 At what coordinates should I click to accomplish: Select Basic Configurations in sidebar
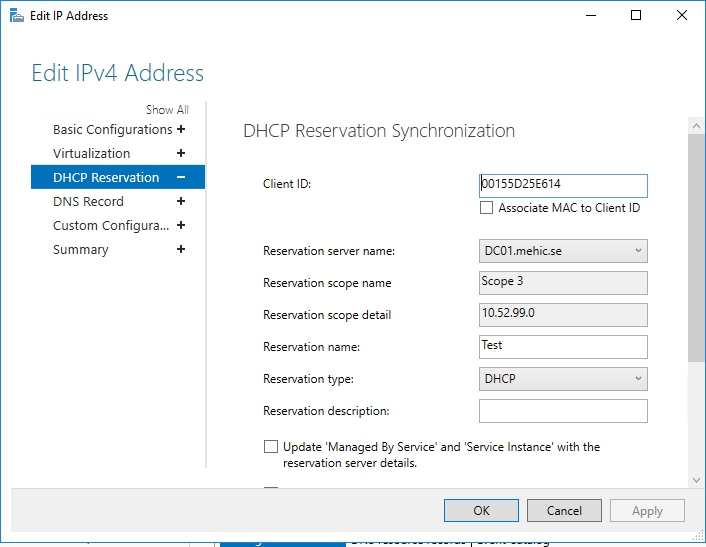[112, 129]
